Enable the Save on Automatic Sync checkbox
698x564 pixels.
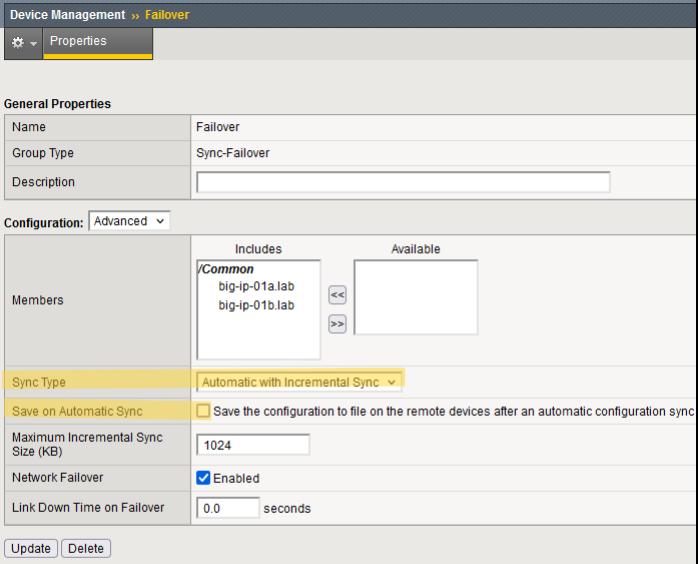(204, 411)
